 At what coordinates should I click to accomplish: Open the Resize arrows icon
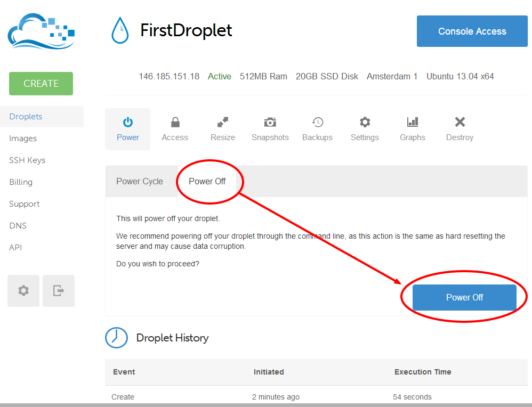point(223,122)
